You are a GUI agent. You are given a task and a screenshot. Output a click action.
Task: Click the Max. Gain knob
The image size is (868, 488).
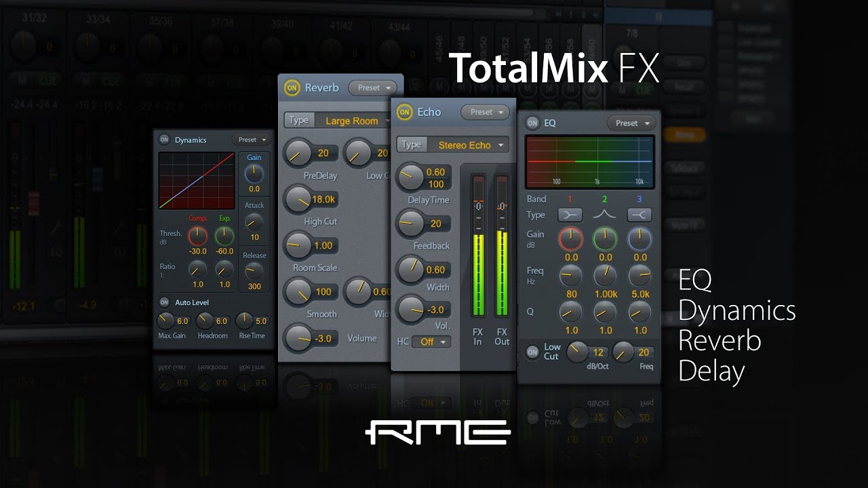pos(165,321)
